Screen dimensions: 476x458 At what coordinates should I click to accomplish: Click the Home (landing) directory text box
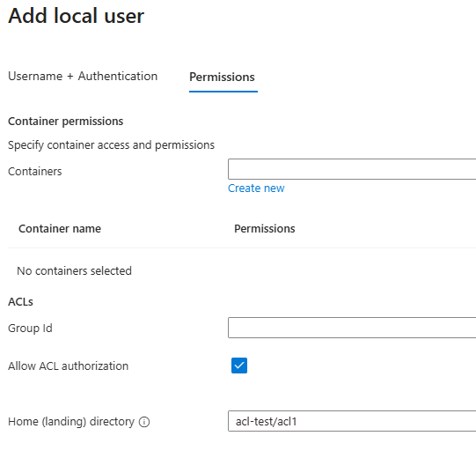point(352,421)
